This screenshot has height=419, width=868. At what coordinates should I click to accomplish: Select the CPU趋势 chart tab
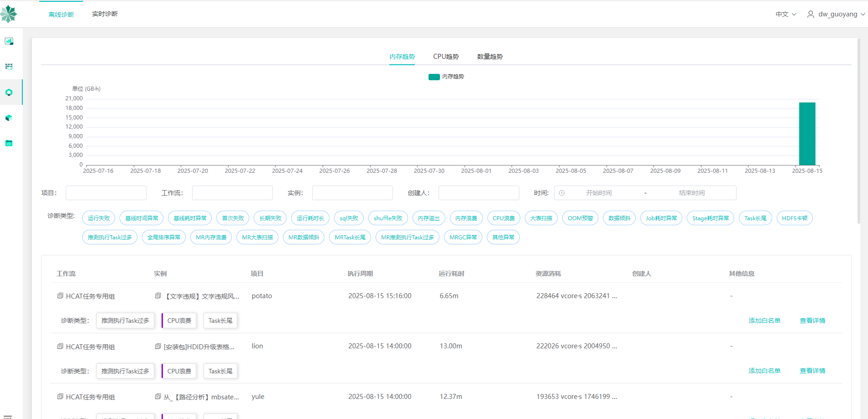[446, 57]
